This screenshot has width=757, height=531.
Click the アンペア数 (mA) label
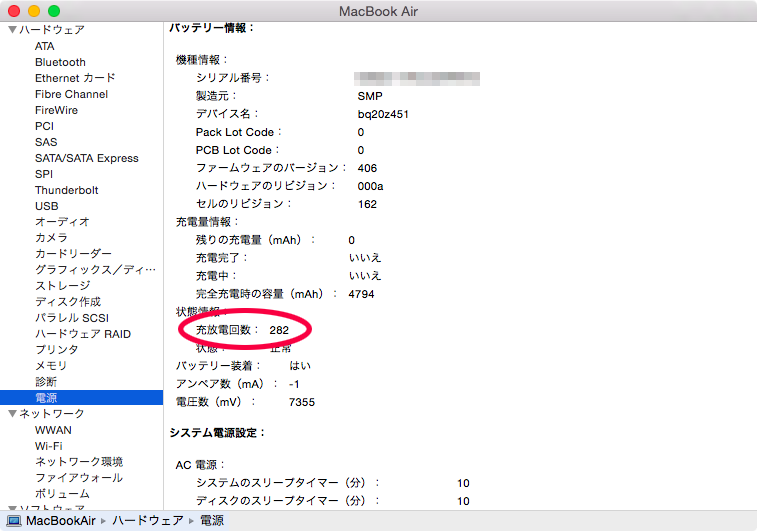[x=226, y=384]
